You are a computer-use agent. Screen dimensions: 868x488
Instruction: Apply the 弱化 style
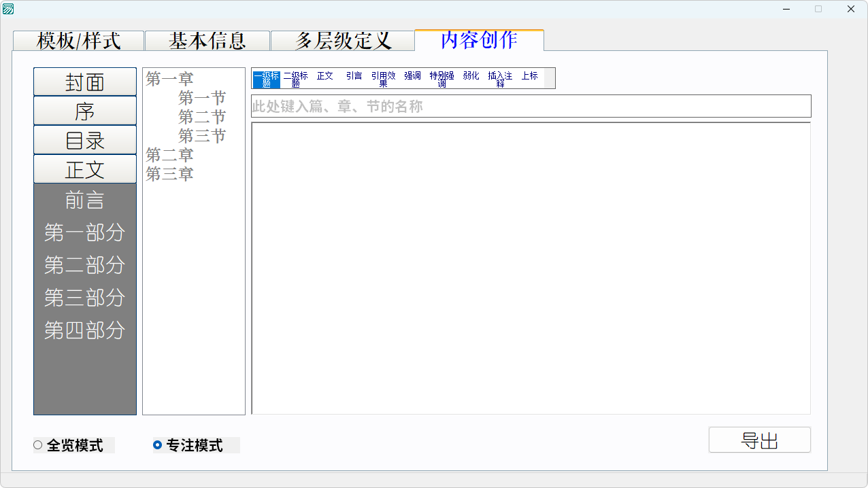point(471,76)
